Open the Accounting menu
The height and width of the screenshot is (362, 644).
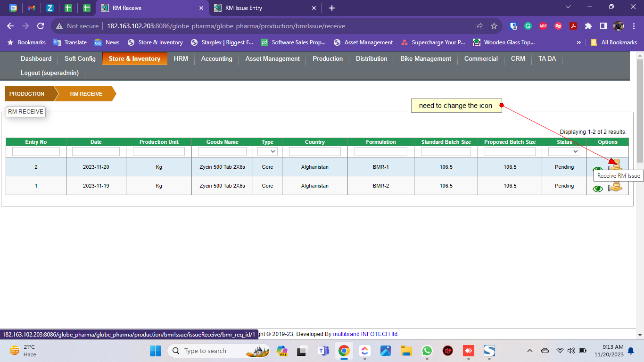pyautogui.click(x=216, y=59)
